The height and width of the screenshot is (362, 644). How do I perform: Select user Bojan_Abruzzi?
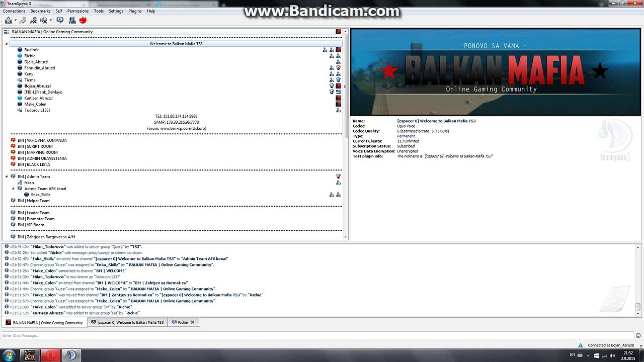click(x=37, y=86)
